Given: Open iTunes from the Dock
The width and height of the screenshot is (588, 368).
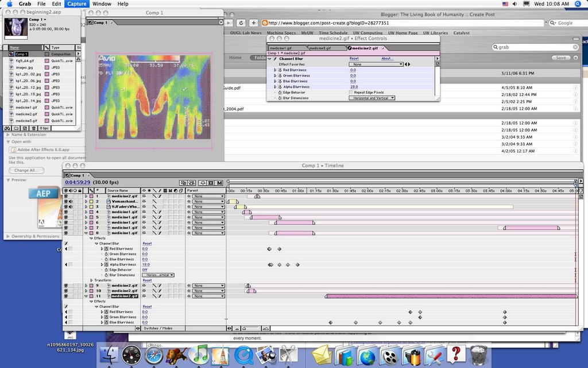Looking at the screenshot, I should pyautogui.click(x=198, y=355).
